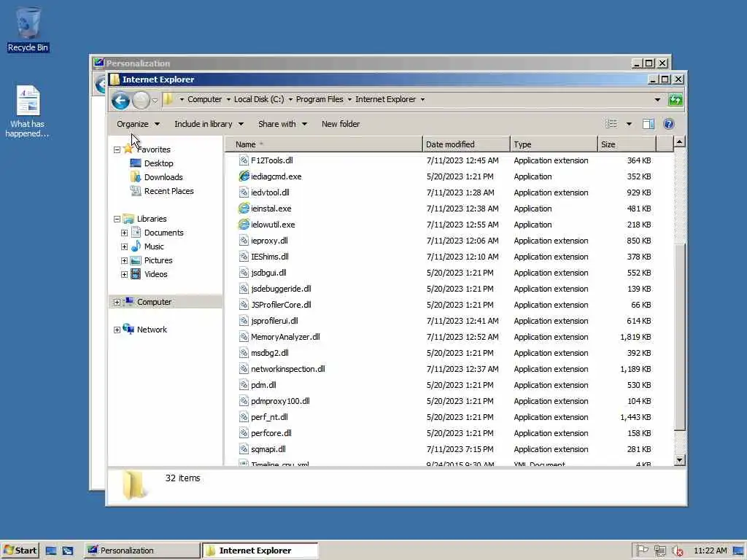The image size is (747, 560).
Task: Open the Share with menu
Action: pyautogui.click(x=282, y=124)
